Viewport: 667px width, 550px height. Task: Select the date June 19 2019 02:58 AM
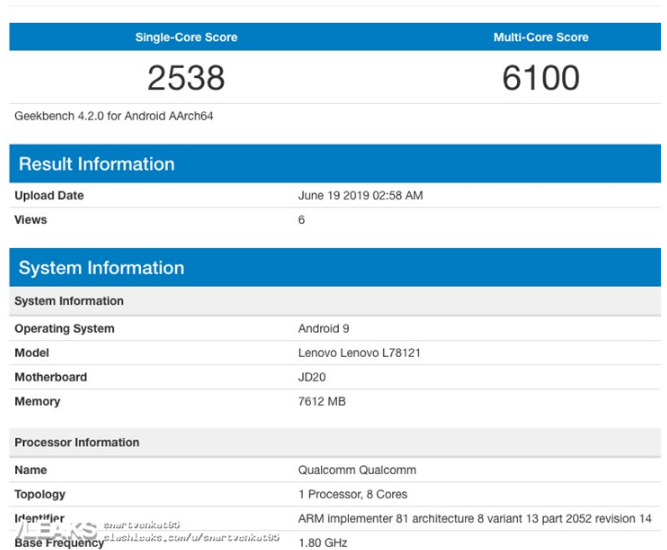[360, 196]
